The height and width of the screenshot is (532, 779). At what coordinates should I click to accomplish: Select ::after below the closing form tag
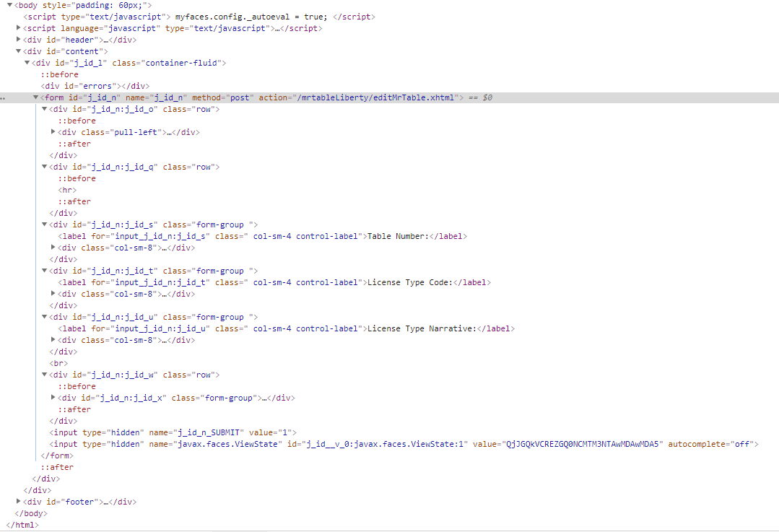pos(57,468)
